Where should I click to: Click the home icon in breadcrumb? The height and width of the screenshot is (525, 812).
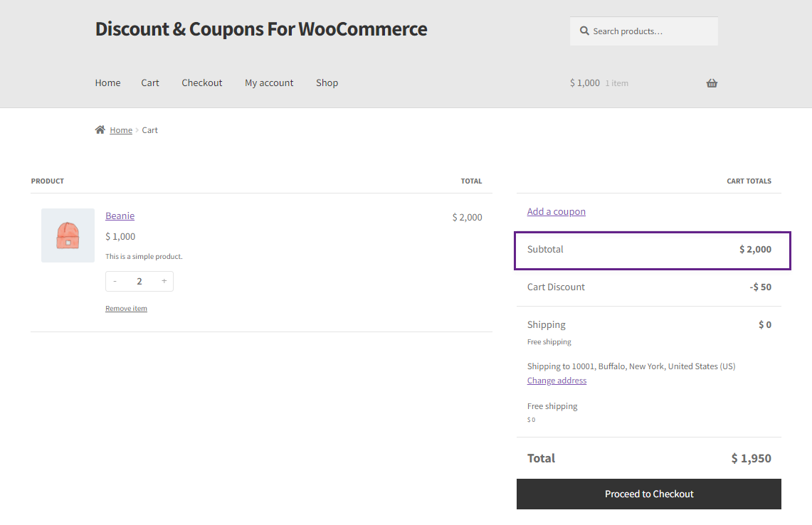tap(100, 129)
